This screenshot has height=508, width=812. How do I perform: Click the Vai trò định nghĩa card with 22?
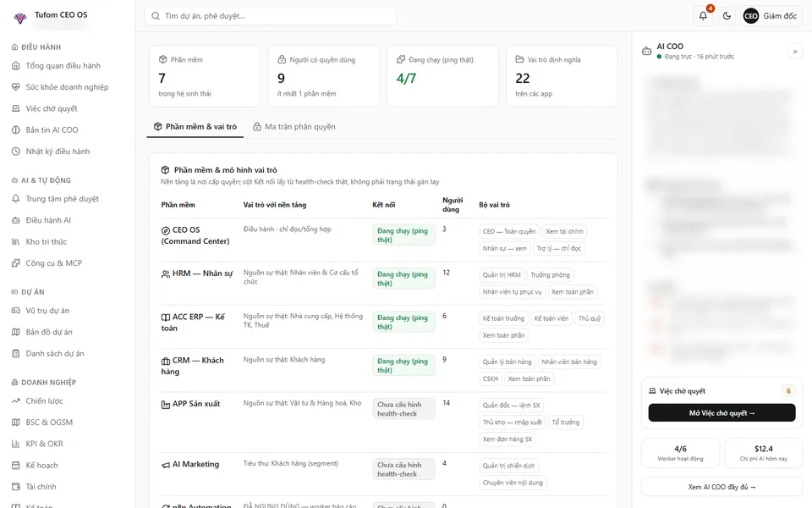pyautogui.click(x=562, y=76)
